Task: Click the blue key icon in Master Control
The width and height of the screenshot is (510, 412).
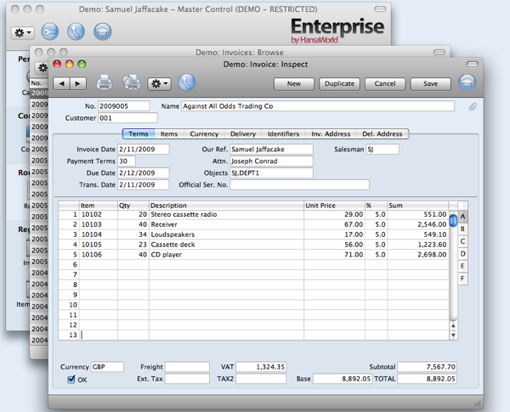Action: coord(50,32)
